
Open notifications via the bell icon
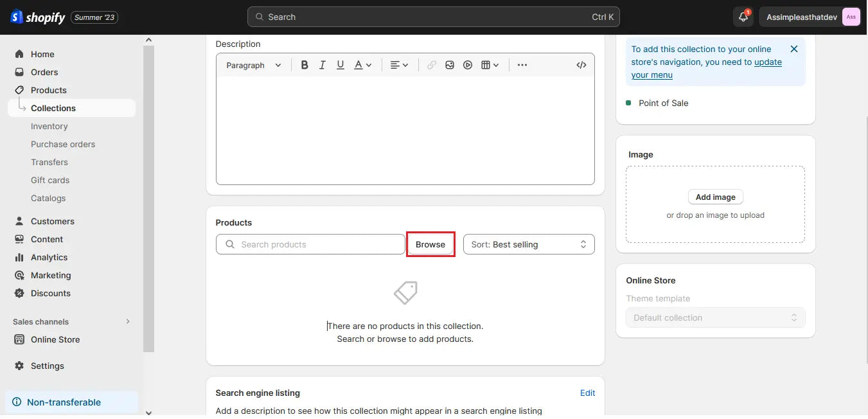[x=742, y=16]
